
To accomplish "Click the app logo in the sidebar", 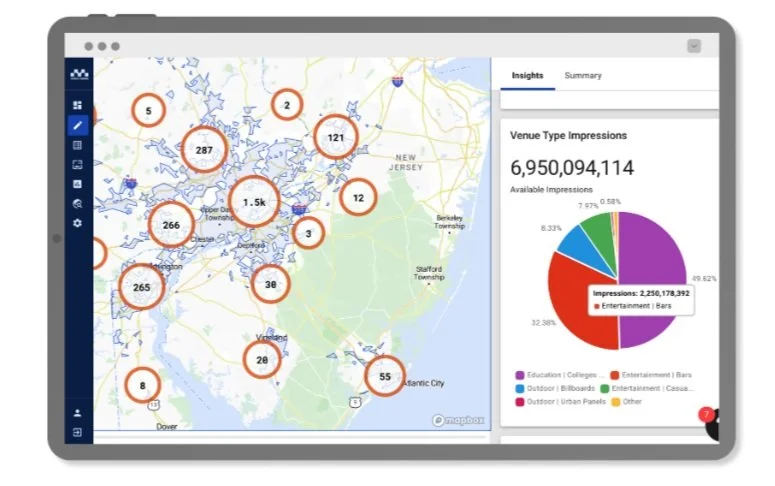I will [x=79, y=75].
